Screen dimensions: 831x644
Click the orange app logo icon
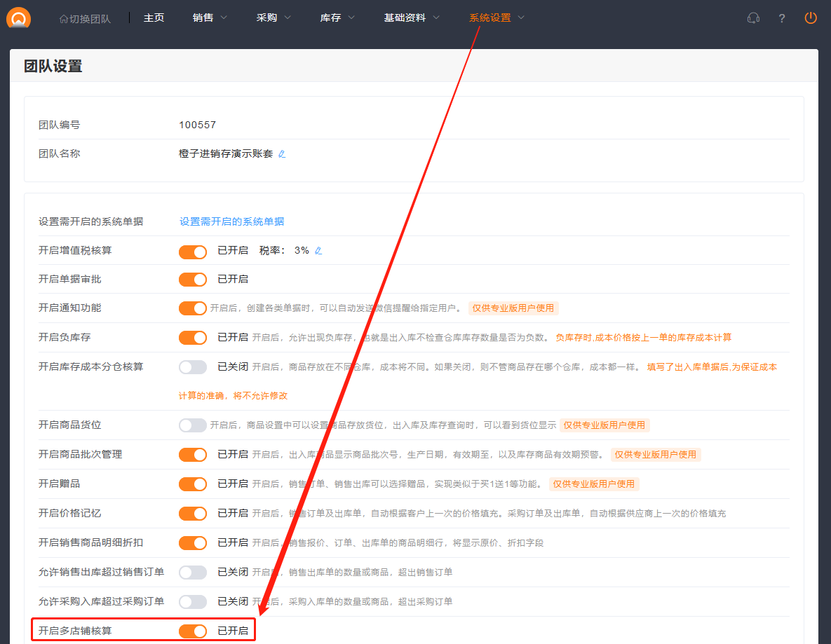(19, 18)
